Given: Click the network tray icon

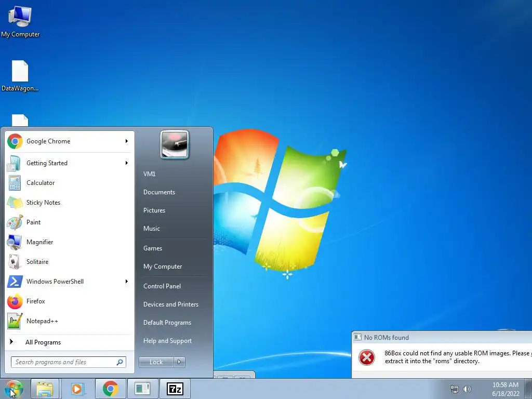Looking at the screenshot, I should coord(454,389).
